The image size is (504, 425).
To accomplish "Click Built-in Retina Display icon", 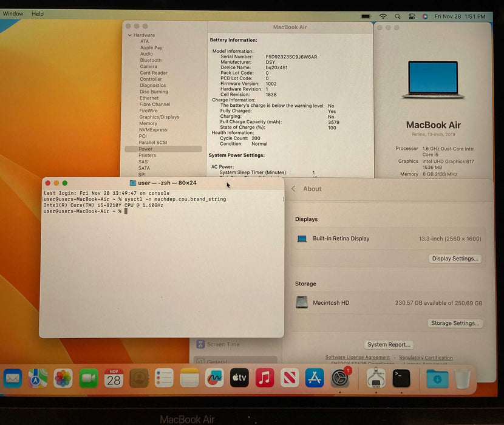I will (x=302, y=239).
